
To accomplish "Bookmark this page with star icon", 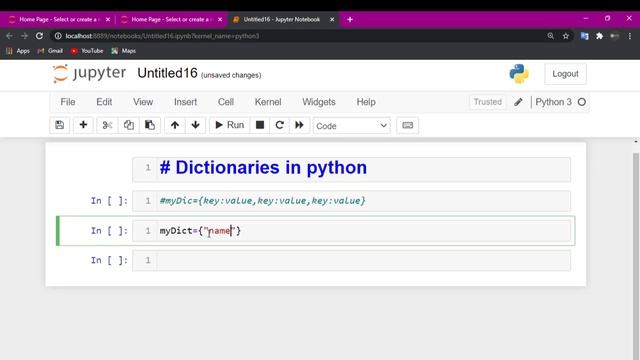I will click(x=566, y=36).
